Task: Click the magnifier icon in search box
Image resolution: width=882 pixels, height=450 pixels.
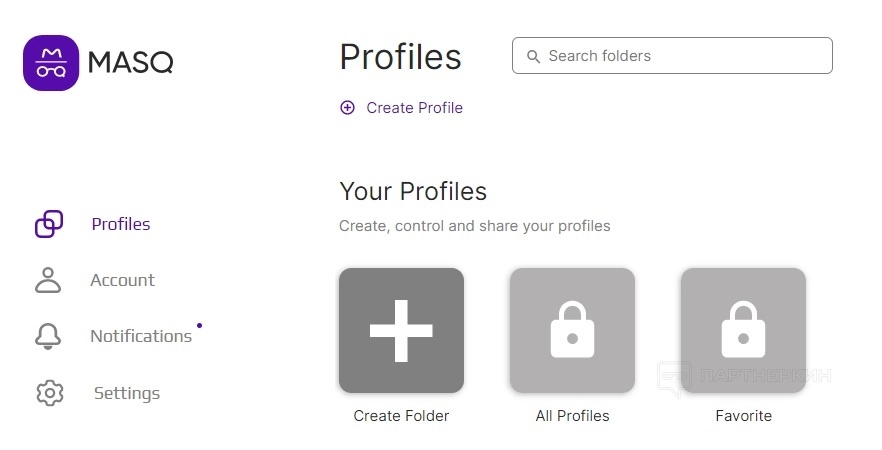Action: 534,57
